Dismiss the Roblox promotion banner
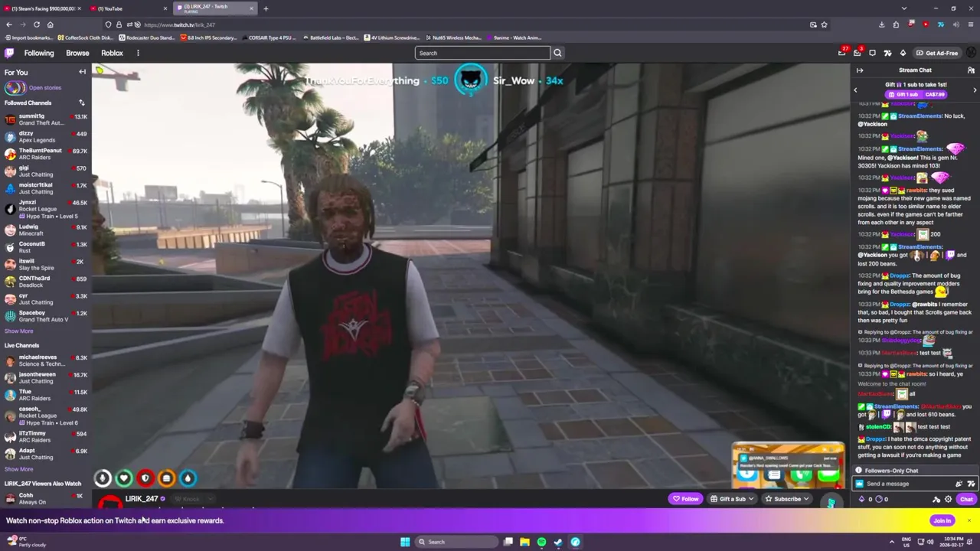The image size is (980, 551). tap(969, 520)
